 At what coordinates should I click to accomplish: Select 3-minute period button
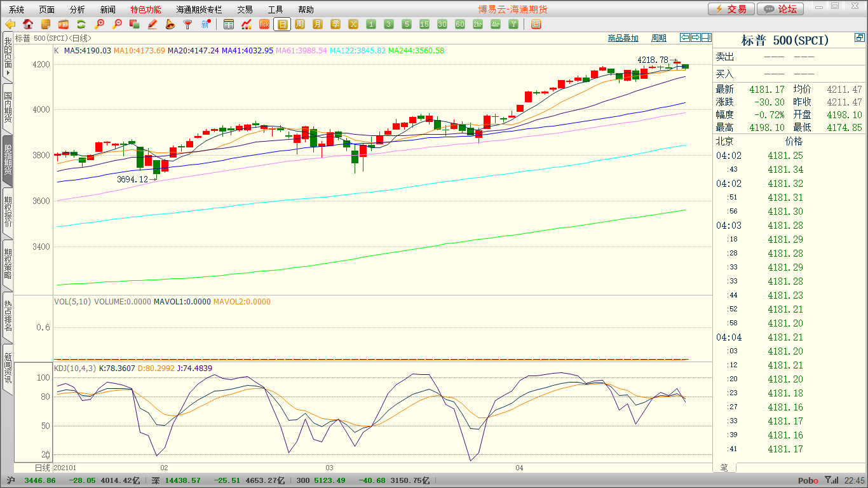coord(389,24)
